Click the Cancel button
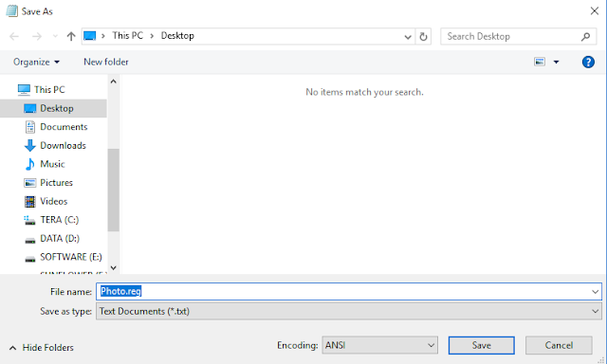Screen dimensions: 607x364 point(559,345)
